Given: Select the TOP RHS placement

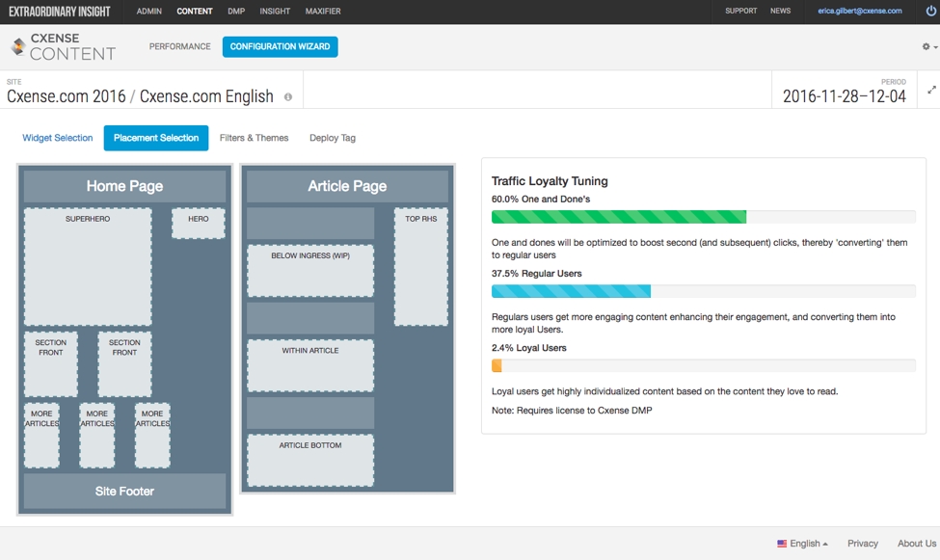Looking at the screenshot, I should (421, 267).
